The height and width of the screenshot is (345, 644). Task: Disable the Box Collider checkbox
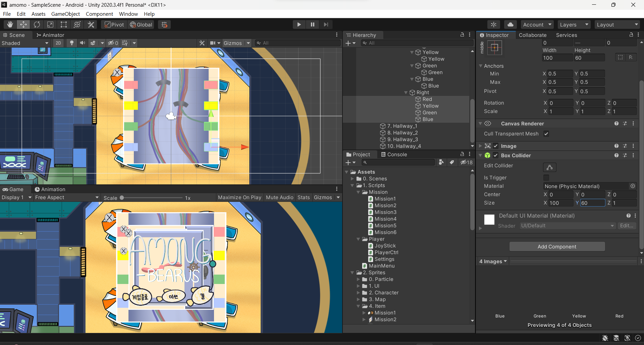495,155
